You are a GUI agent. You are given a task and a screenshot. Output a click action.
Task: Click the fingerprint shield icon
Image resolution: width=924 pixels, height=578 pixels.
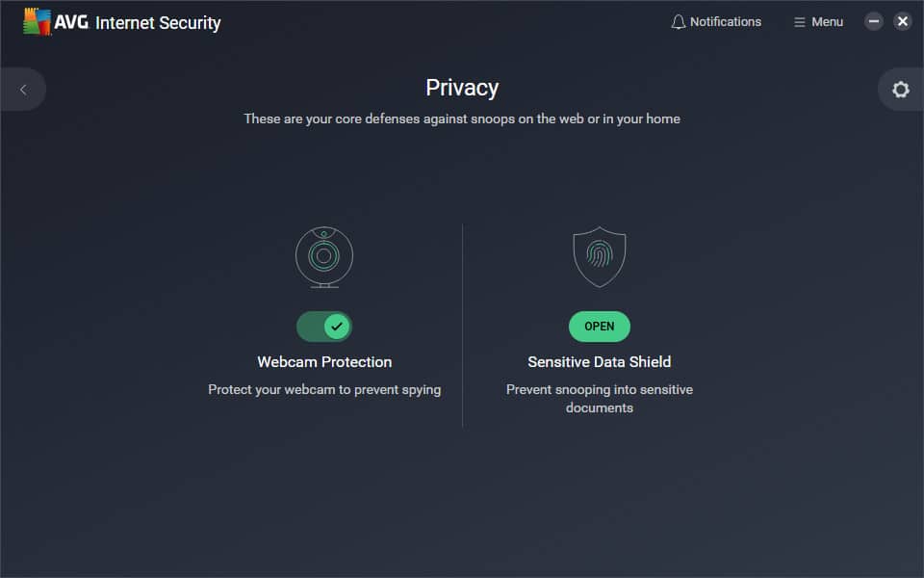pyautogui.click(x=600, y=256)
